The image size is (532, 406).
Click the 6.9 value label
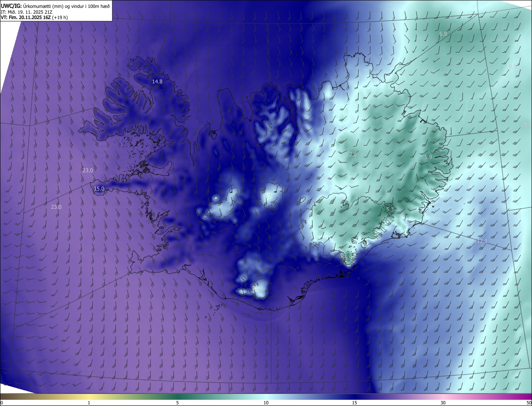(443, 34)
